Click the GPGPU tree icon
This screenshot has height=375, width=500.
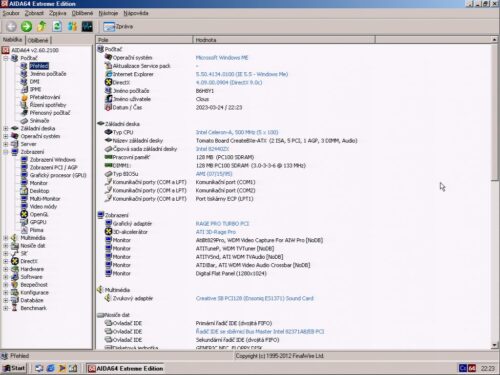pos(24,222)
